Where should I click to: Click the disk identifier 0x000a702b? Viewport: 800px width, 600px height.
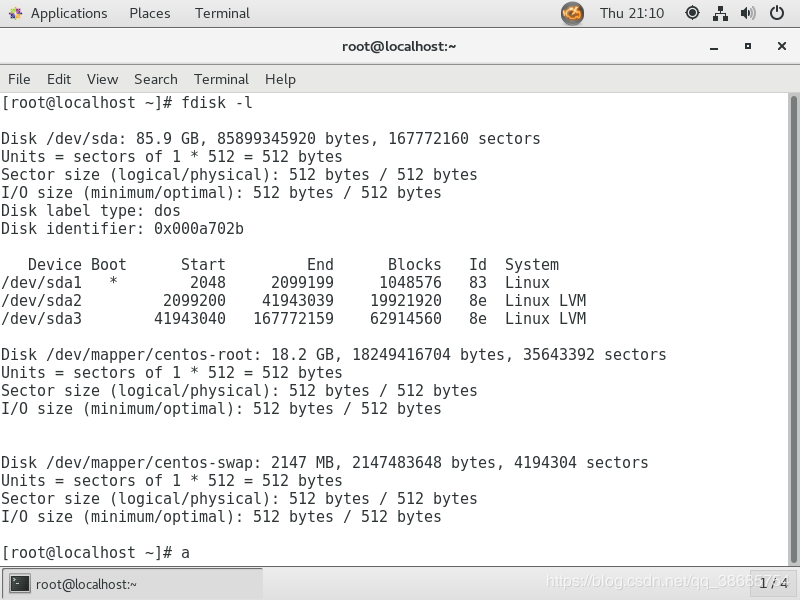pyautogui.click(x=199, y=229)
